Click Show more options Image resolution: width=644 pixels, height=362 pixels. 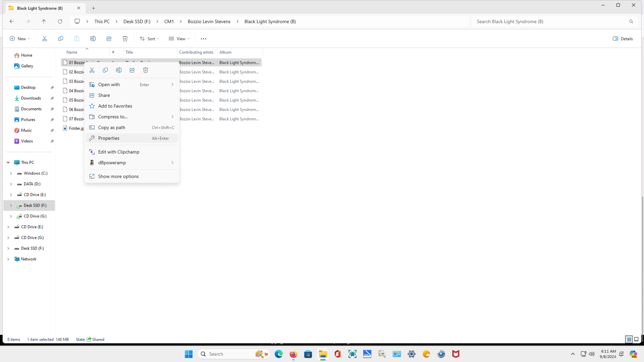(132, 176)
